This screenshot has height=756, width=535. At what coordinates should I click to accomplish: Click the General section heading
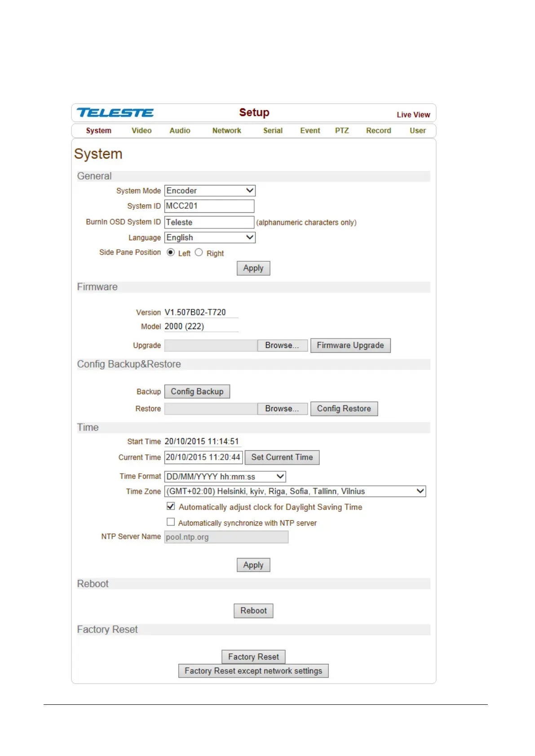[94, 176]
